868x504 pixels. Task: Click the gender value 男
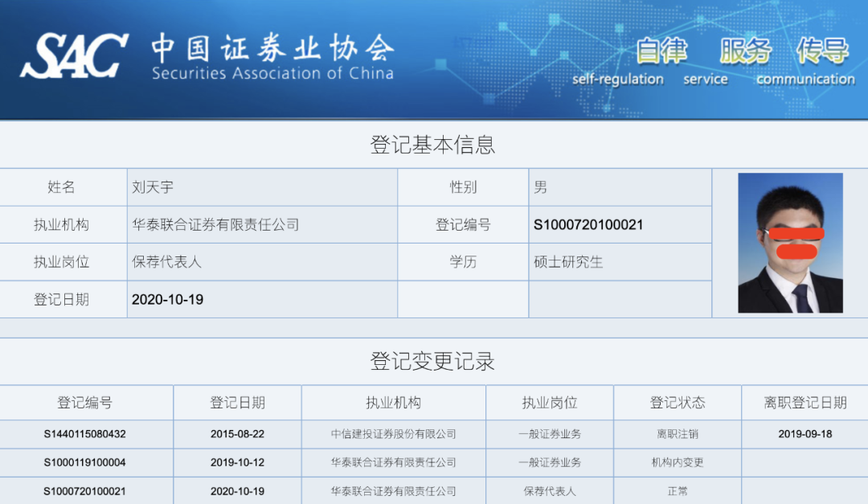tap(540, 187)
